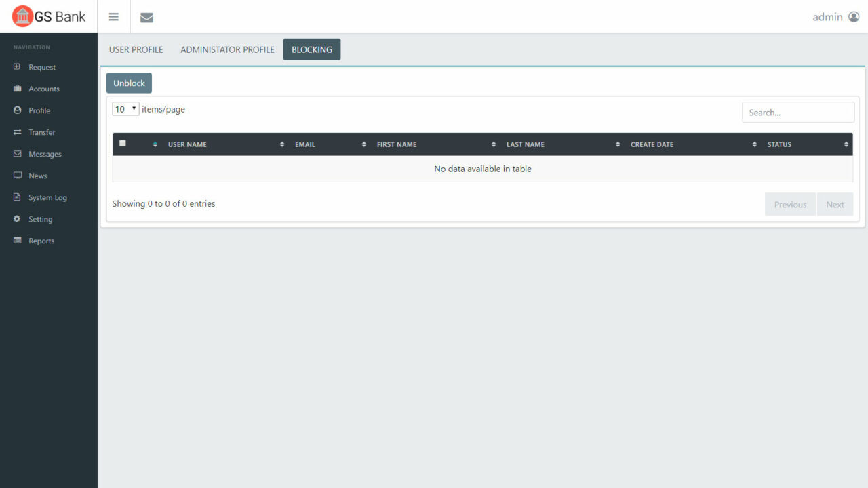Click the Unblock button

click(128, 83)
